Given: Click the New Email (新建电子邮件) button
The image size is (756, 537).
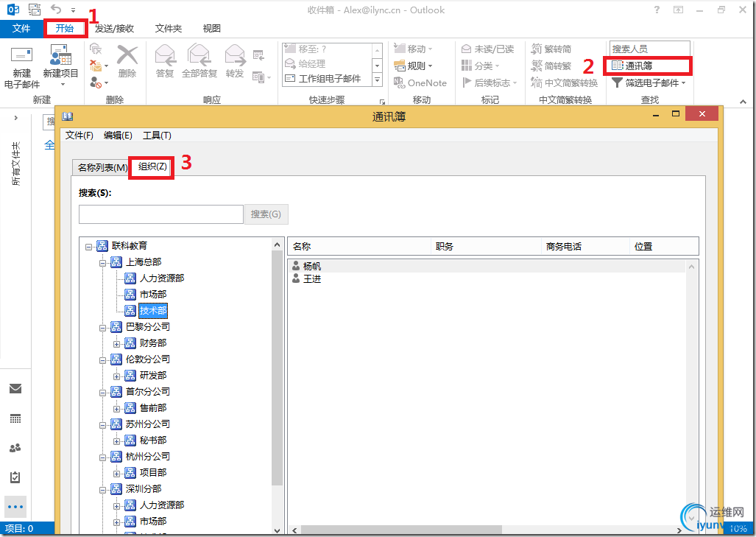Looking at the screenshot, I should coord(21,68).
